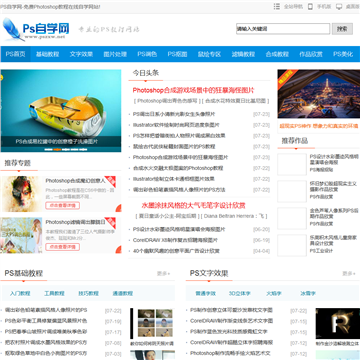The width and height of the screenshot is (360, 360).
Task: Select the 火焰字 sub-tab
Action: [274, 294]
